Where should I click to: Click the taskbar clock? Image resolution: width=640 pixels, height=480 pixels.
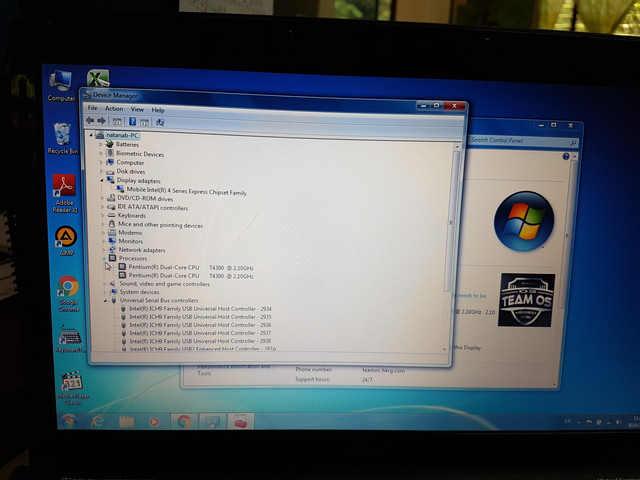[634, 422]
